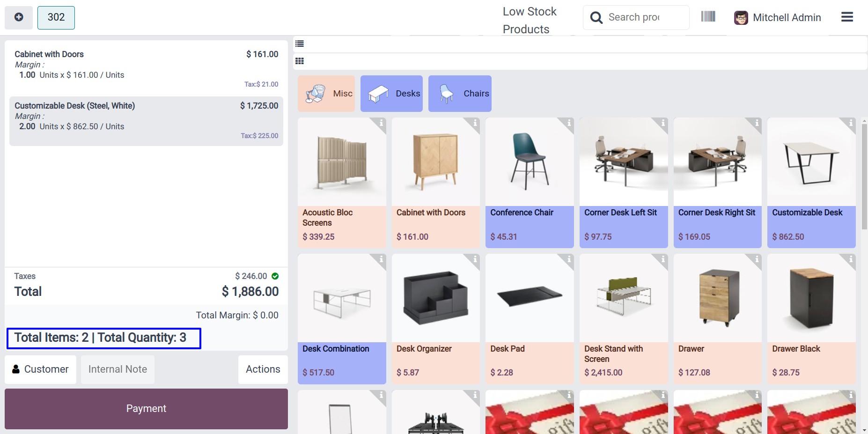The height and width of the screenshot is (434, 868).
Task: Click the Customer button
Action: point(40,369)
